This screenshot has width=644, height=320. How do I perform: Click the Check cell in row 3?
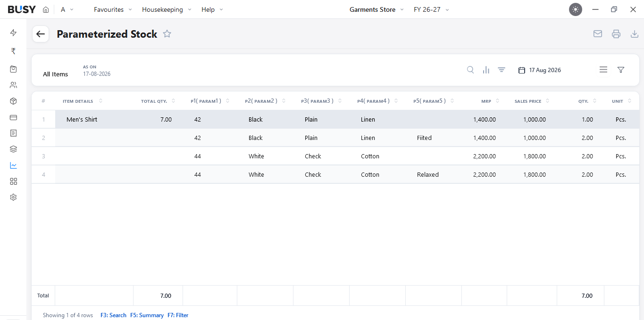[321, 156]
